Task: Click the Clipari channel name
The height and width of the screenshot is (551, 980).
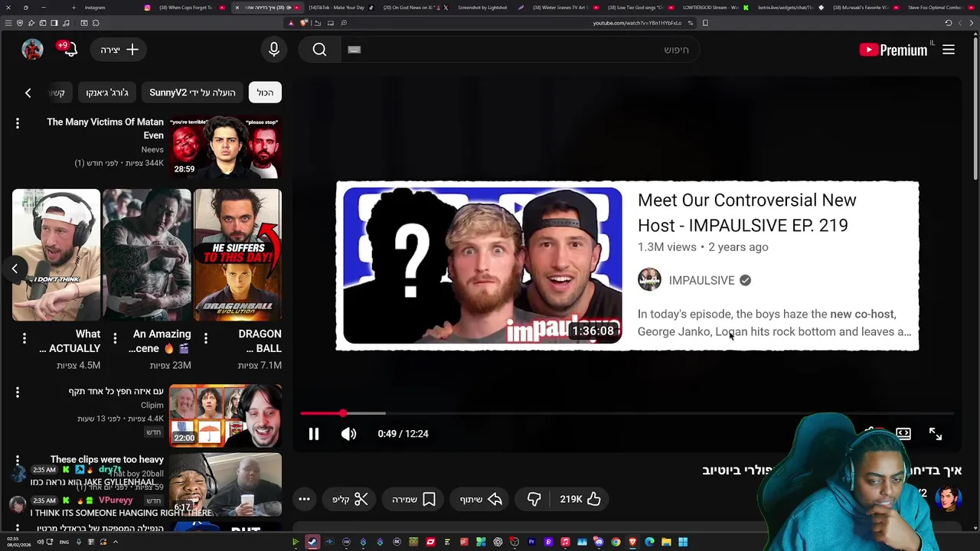Action: (x=152, y=405)
